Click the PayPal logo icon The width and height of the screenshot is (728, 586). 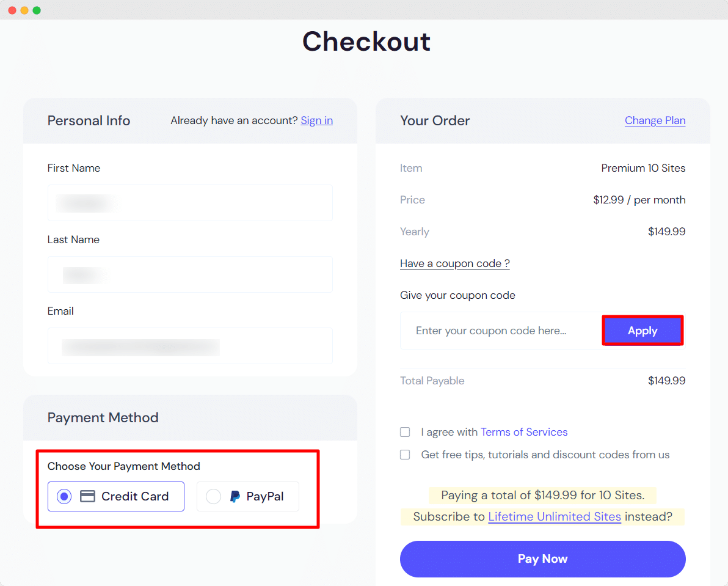pos(235,496)
